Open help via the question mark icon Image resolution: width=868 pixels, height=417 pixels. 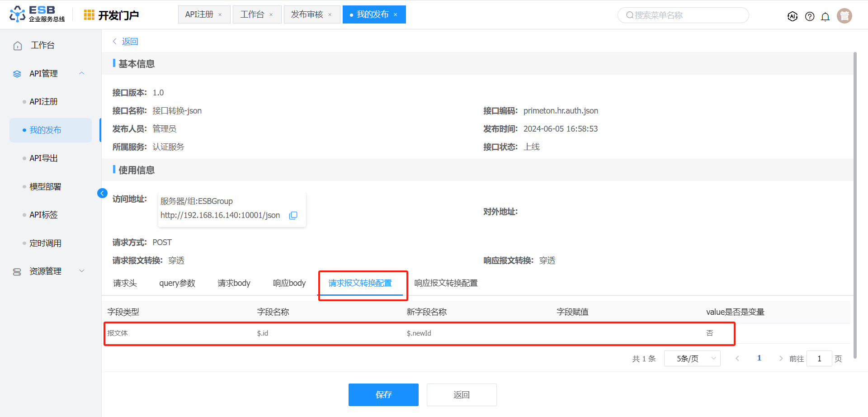pos(809,16)
